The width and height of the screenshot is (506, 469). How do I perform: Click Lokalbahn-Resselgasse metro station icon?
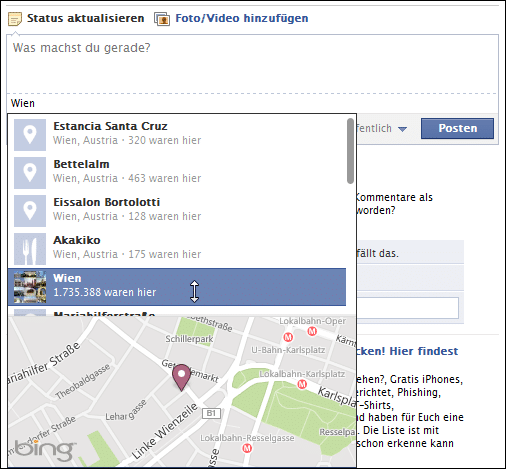pyautogui.click(x=247, y=448)
